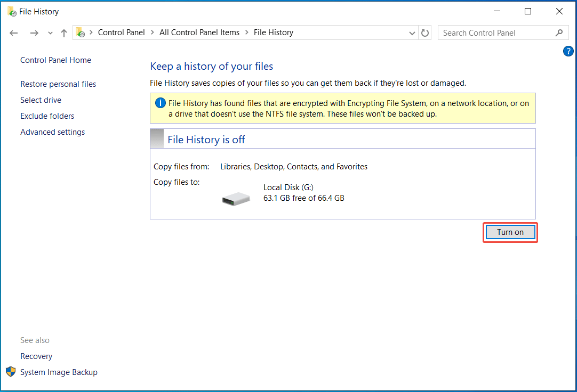Image resolution: width=577 pixels, height=392 pixels.
Task: Select the System Image Backup shield icon
Action: [x=11, y=372]
